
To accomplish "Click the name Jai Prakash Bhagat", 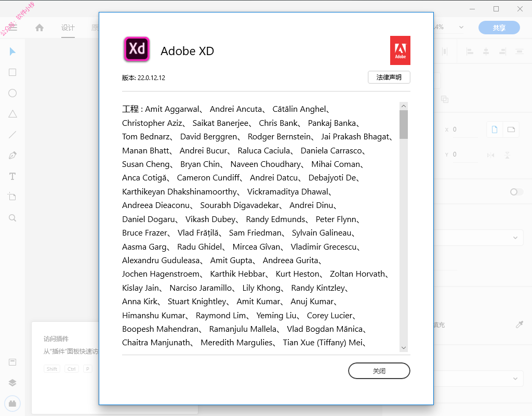I will [x=355, y=137].
